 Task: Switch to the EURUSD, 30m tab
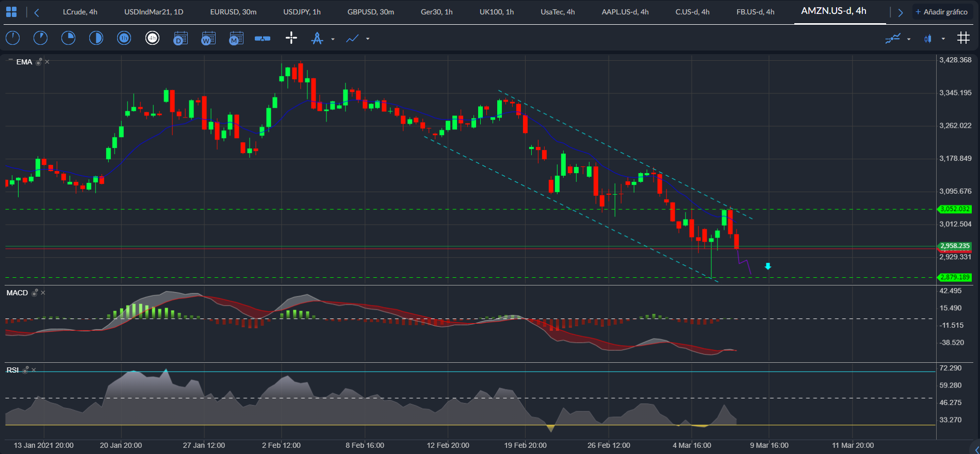click(233, 12)
